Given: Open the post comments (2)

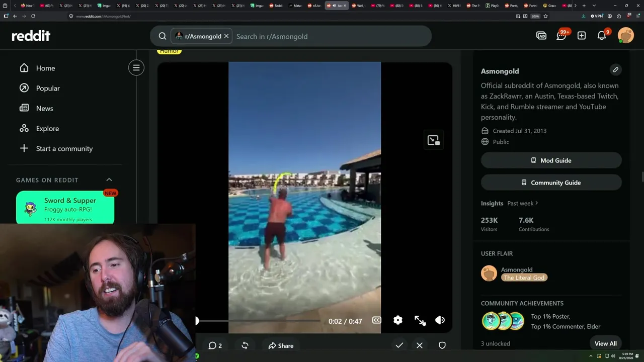Looking at the screenshot, I should click(x=215, y=345).
